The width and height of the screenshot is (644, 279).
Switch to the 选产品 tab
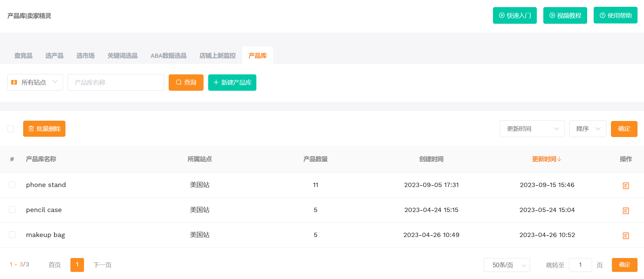(54, 56)
